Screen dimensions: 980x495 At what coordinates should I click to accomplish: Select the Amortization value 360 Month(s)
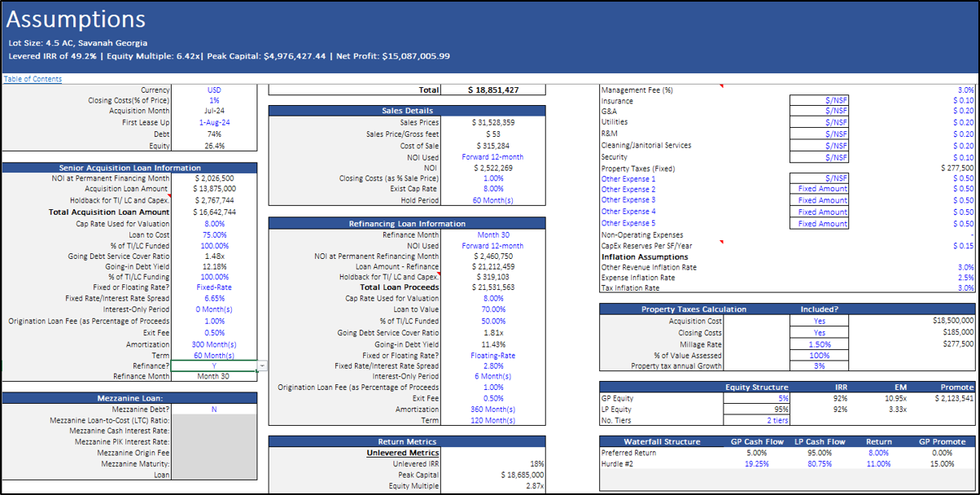coord(493,410)
